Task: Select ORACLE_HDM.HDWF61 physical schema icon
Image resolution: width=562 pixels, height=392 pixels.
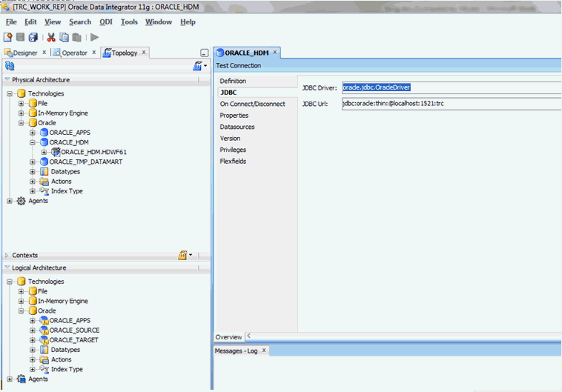Action: tap(55, 152)
